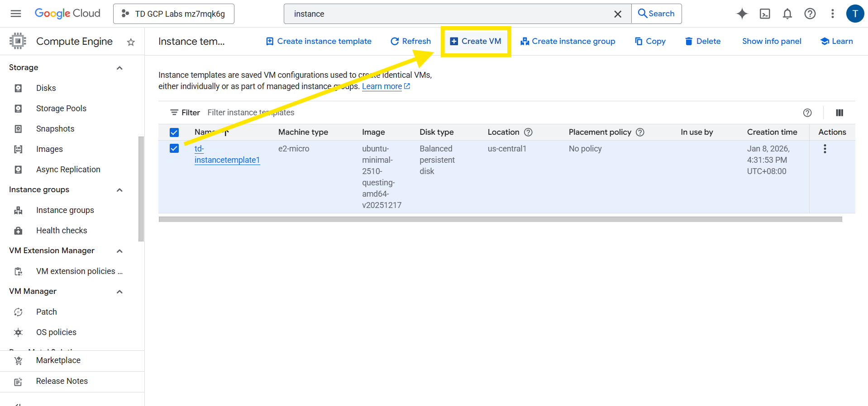Image resolution: width=868 pixels, height=406 pixels.
Task: Uncheck the td-instancetemplate1 row checkbox
Action: click(174, 149)
